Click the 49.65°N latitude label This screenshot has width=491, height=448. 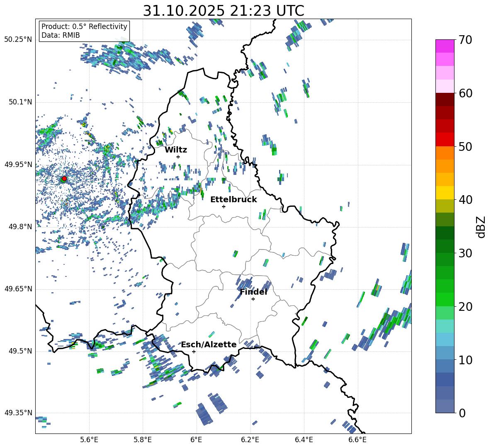pos(18,289)
